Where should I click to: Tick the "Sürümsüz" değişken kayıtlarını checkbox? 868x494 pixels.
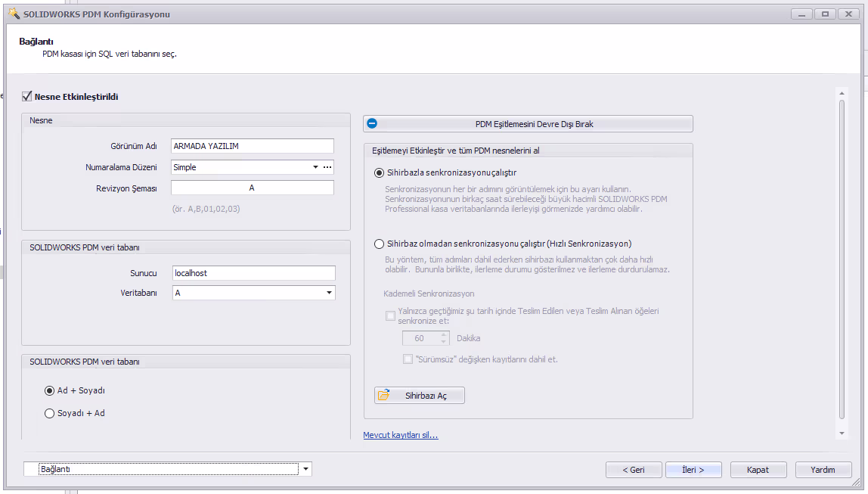(x=408, y=359)
